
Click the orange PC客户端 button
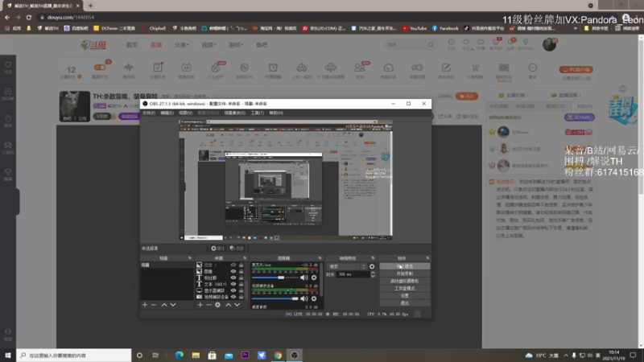[x=576, y=69]
